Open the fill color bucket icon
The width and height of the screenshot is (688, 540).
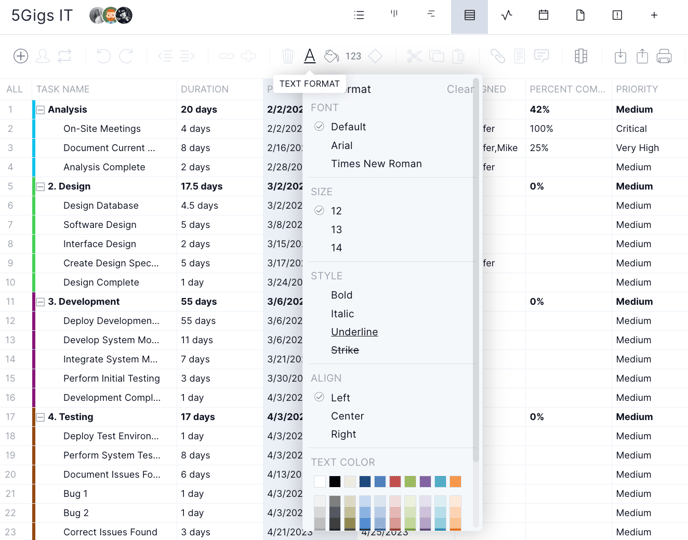coord(332,56)
